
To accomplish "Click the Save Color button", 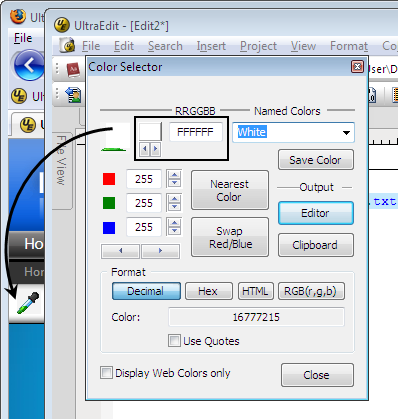I will pos(316,160).
